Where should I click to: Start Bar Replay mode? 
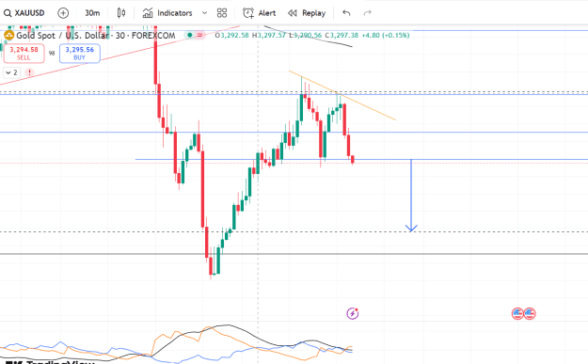click(x=307, y=13)
